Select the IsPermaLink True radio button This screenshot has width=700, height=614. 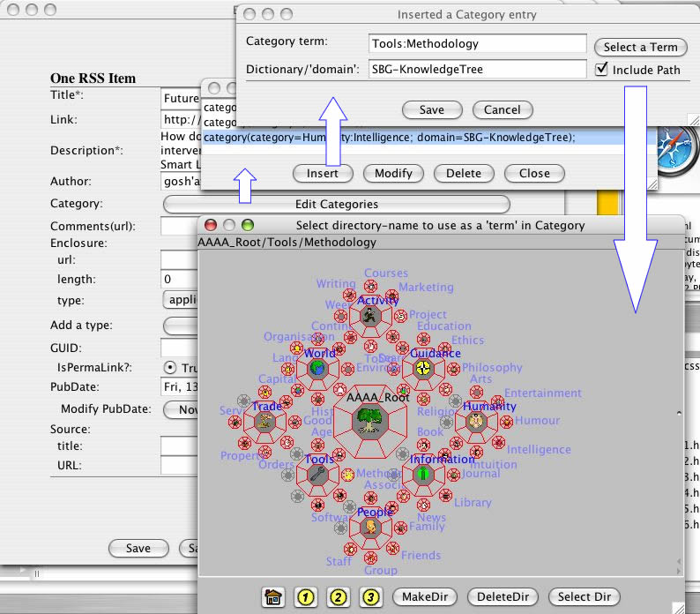[170, 368]
